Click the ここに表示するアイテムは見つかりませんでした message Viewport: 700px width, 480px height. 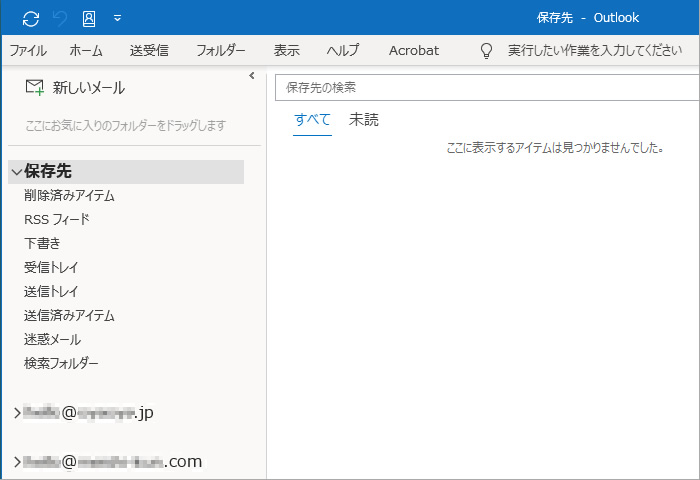point(555,148)
